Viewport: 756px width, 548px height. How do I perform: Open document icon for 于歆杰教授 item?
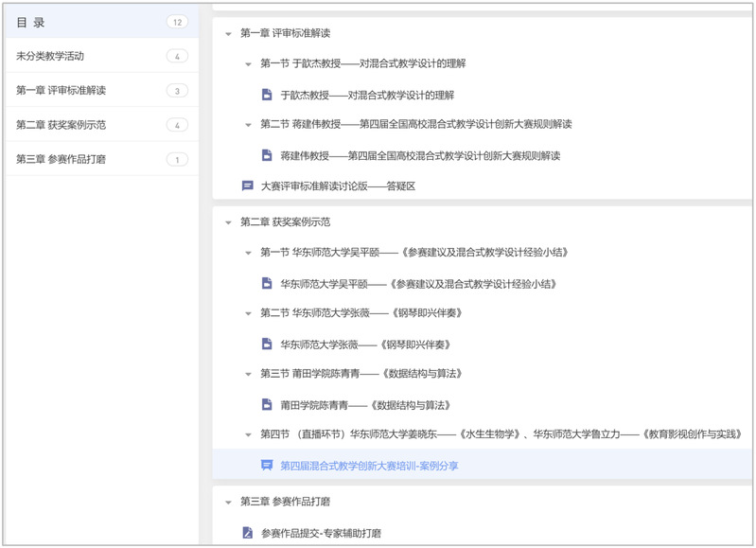(267, 95)
